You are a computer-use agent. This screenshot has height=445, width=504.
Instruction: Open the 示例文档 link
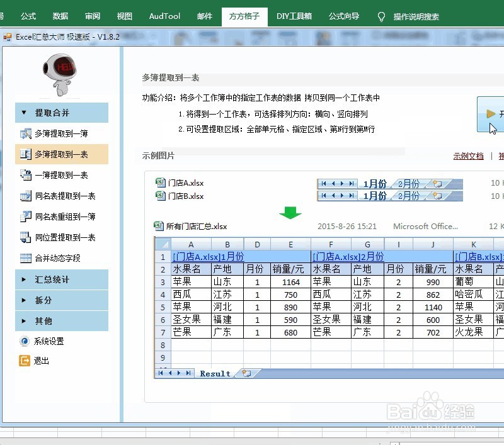pyautogui.click(x=468, y=156)
